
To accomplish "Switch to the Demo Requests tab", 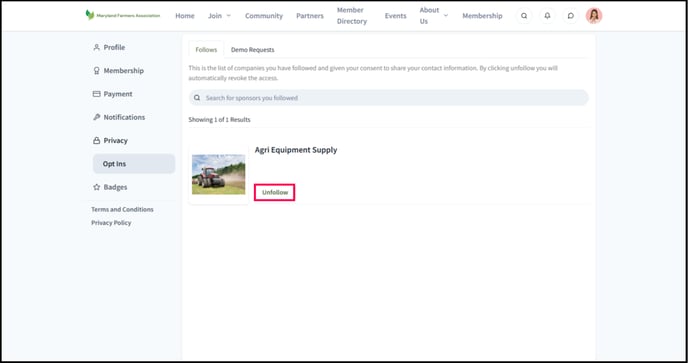I will coord(253,50).
